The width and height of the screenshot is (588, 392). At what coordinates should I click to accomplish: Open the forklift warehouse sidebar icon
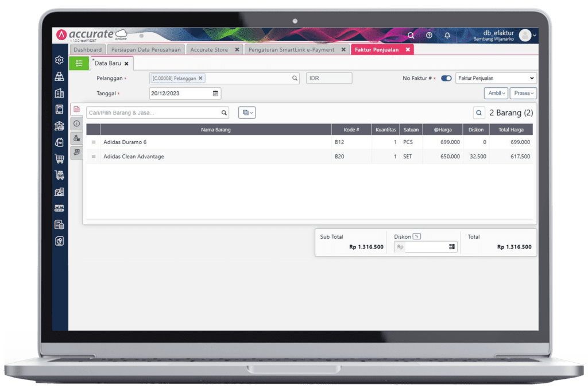(x=59, y=175)
